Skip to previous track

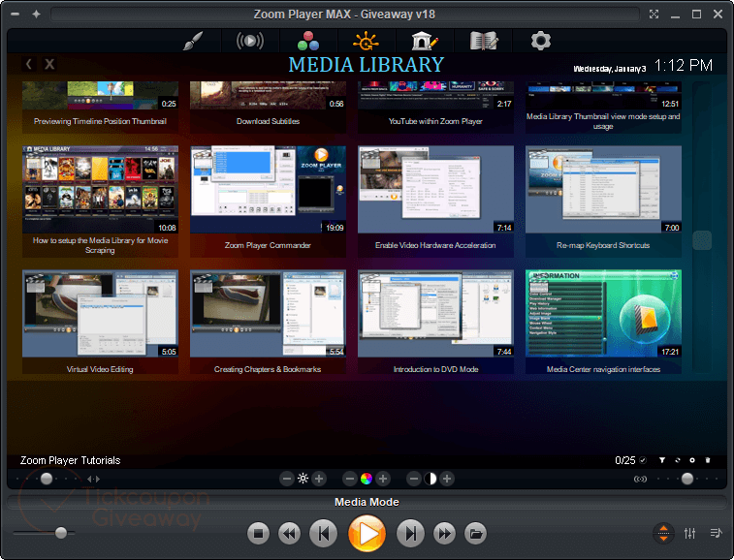[x=323, y=533]
